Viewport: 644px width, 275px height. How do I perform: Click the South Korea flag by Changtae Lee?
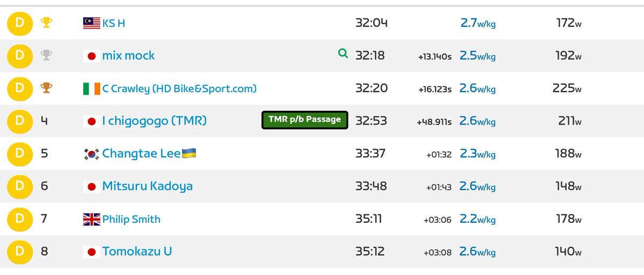[x=92, y=154]
